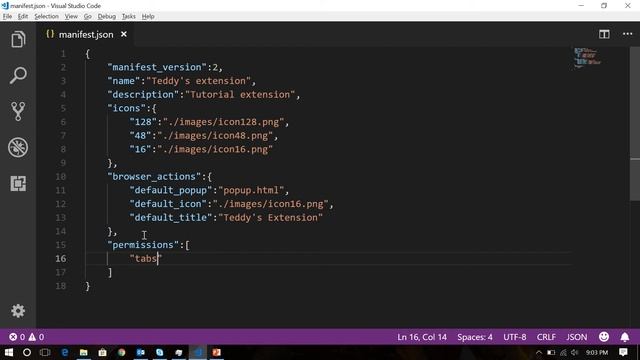Open the File menu
The width and height of the screenshot is (640, 360).
[x=7, y=16]
